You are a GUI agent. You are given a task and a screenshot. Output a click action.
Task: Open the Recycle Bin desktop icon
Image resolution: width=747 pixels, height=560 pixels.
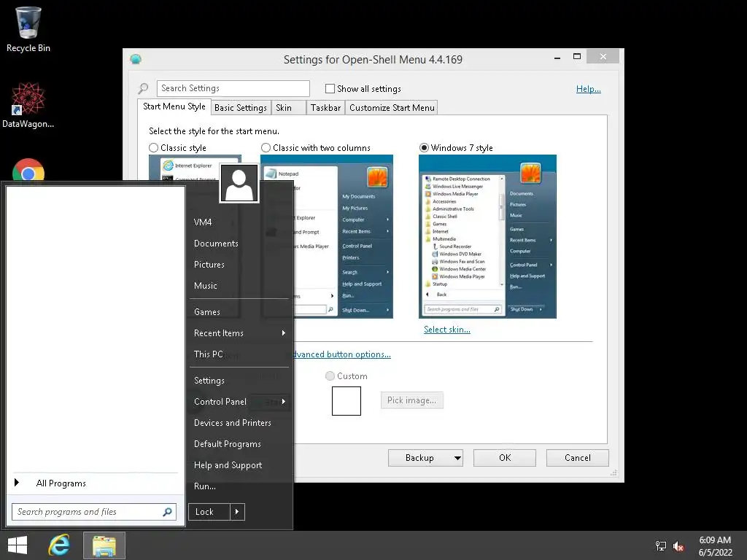pos(28,29)
